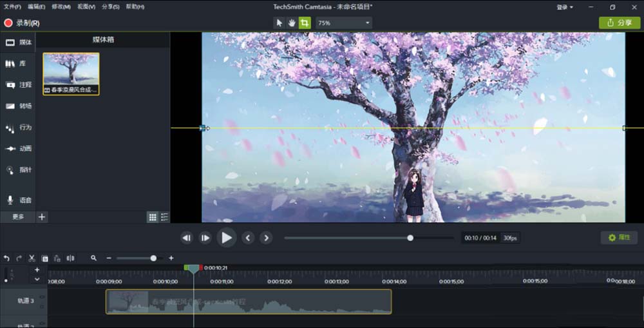Click the previous frame step-back button
This screenshot has width=644, height=328.
pyautogui.click(x=187, y=238)
